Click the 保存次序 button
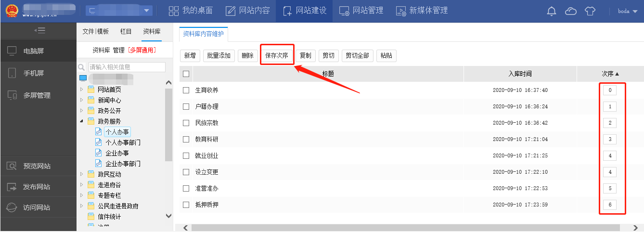The height and width of the screenshot is (232, 644). [277, 56]
